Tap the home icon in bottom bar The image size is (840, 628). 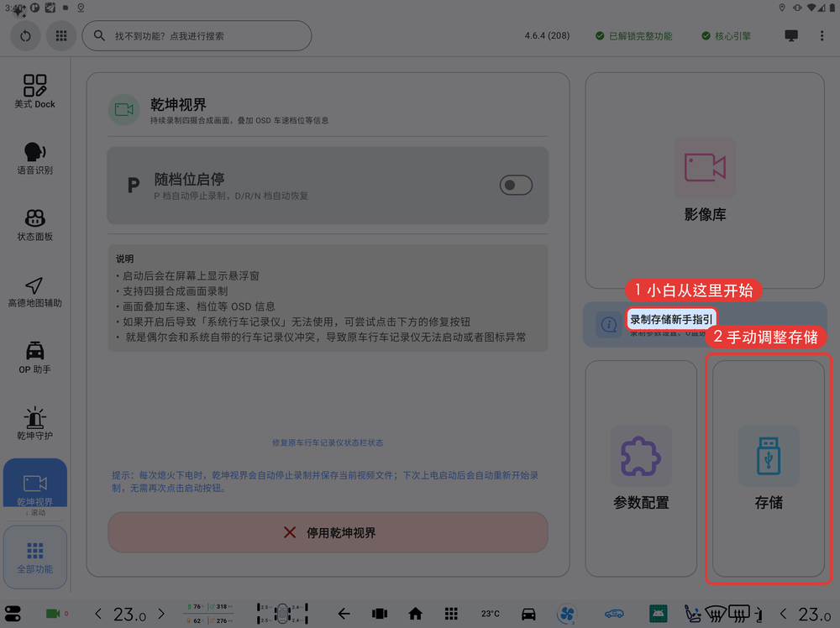pyautogui.click(x=415, y=614)
